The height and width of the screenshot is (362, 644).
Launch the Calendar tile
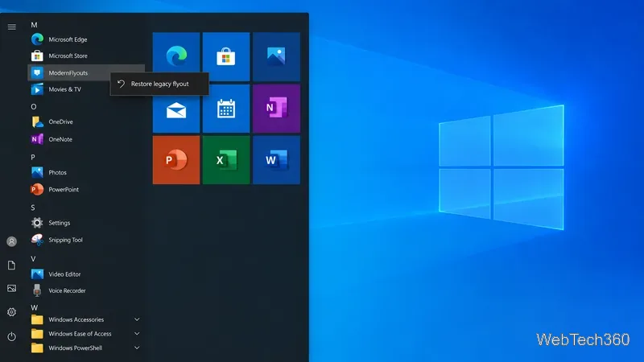click(x=226, y=109)
